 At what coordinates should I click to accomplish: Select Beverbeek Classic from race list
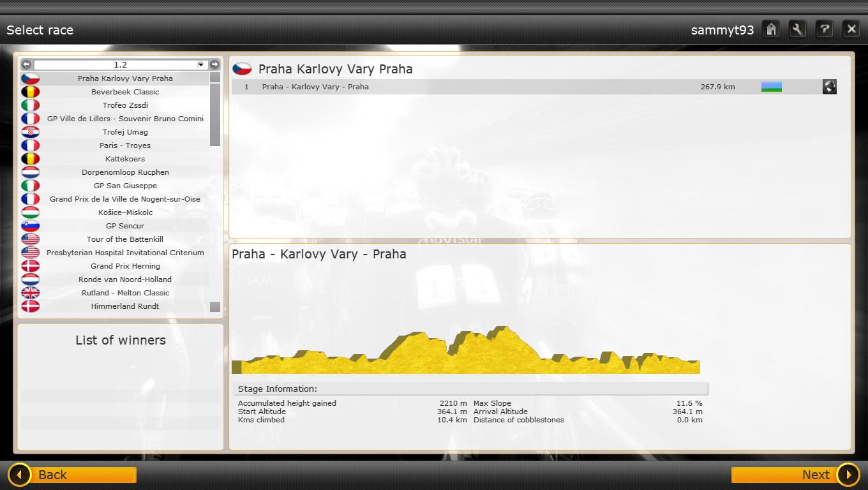[125, 92]
